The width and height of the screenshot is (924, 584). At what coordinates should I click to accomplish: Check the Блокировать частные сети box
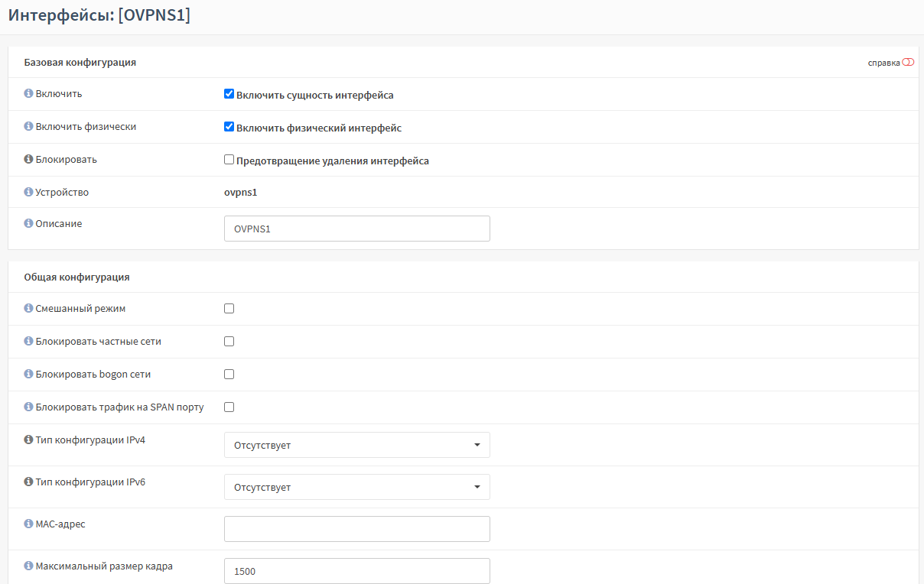(229, 342)
